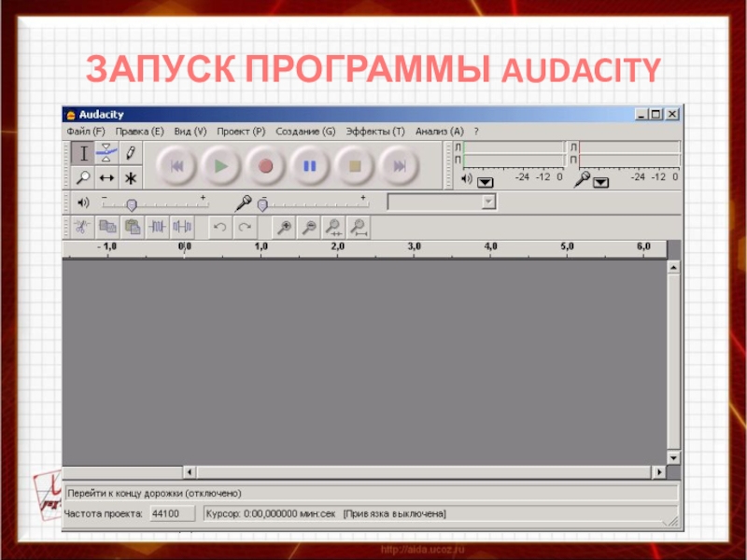
Task: Open the Проект (P) menu
Action: (241, 132)
